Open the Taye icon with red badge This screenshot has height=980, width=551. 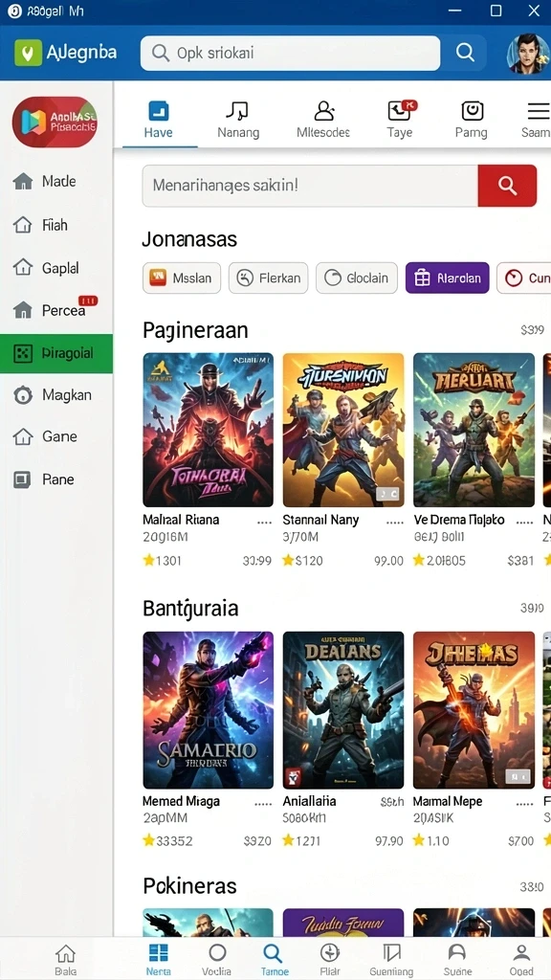400,120
